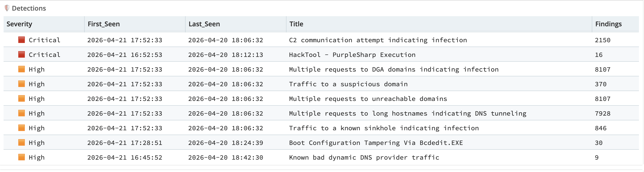This screenshot has width=644, height=172.
Task: Click orange icon for Bcdedit.EXE tampering row
Action: pos(22,142)
